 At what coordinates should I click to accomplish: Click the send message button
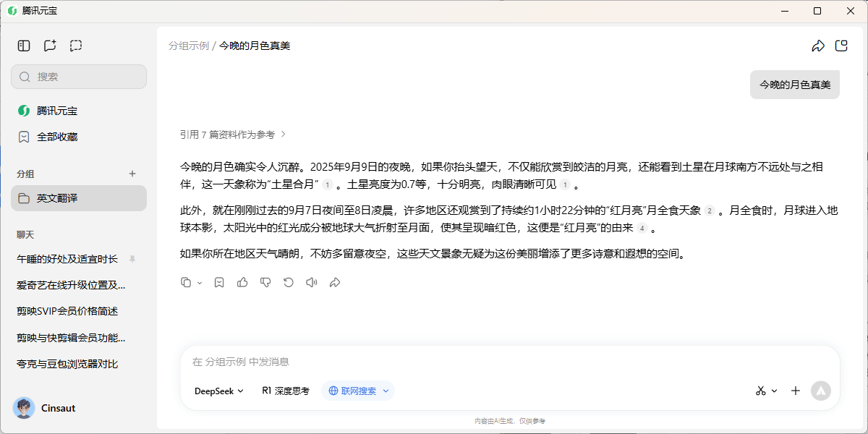tap(821, 391)
